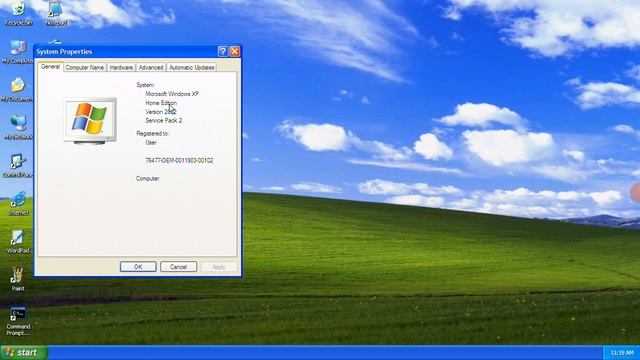Open the Recycle Bin desktop icon
Image resolution: width=640 pixels, height=360 pixels.
(18, 14)
